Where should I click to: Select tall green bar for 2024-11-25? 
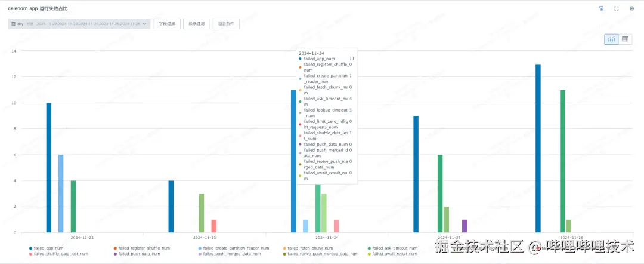pos(440,194)
